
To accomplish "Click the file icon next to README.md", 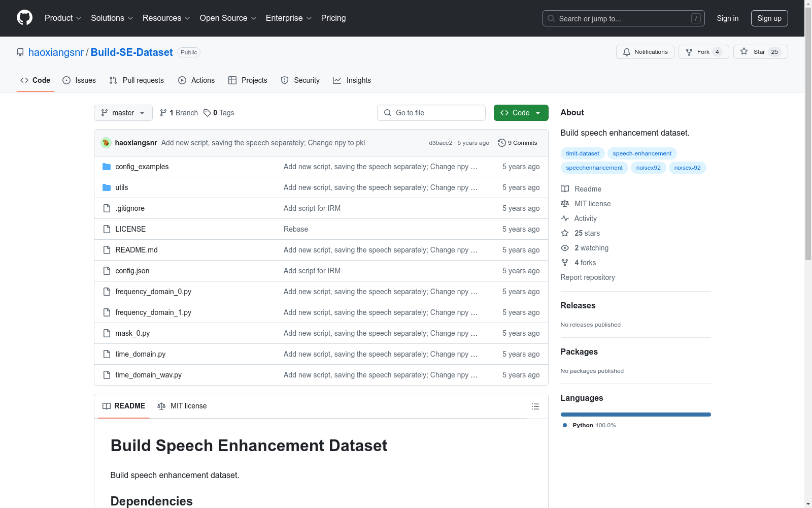I will click(x=107, y=250).
